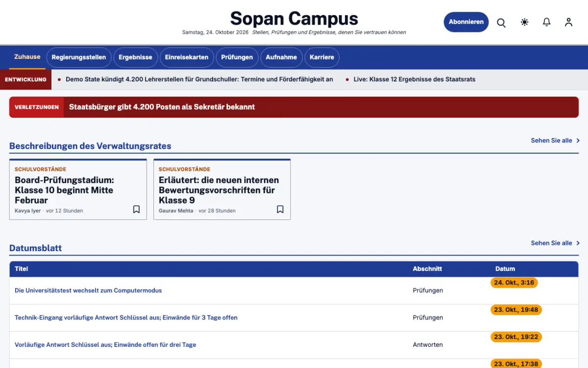
Task: Open Die Universitätstest wechselt zum Computermodus link
Action: [x=88, y=290]
